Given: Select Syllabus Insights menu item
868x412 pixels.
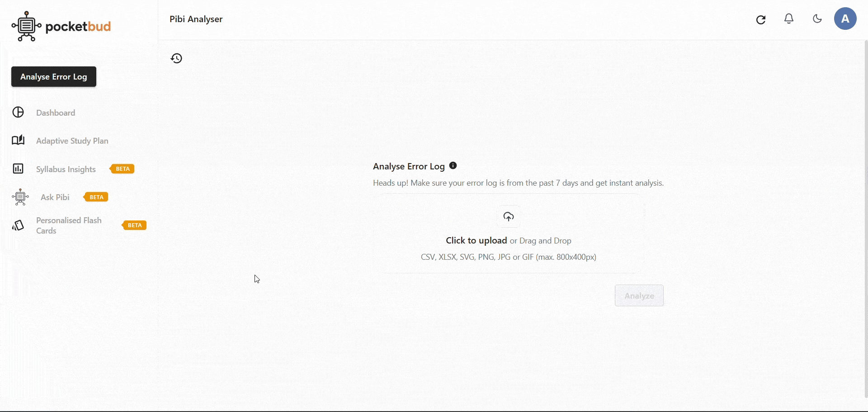Looking at the screenshot, I should 66,169.
